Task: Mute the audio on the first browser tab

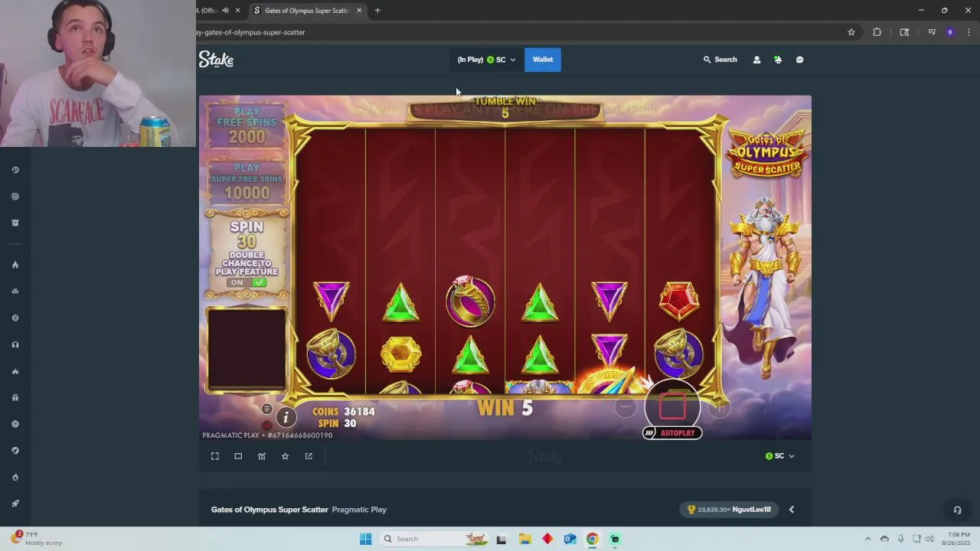Action: (x=225, y=11)
